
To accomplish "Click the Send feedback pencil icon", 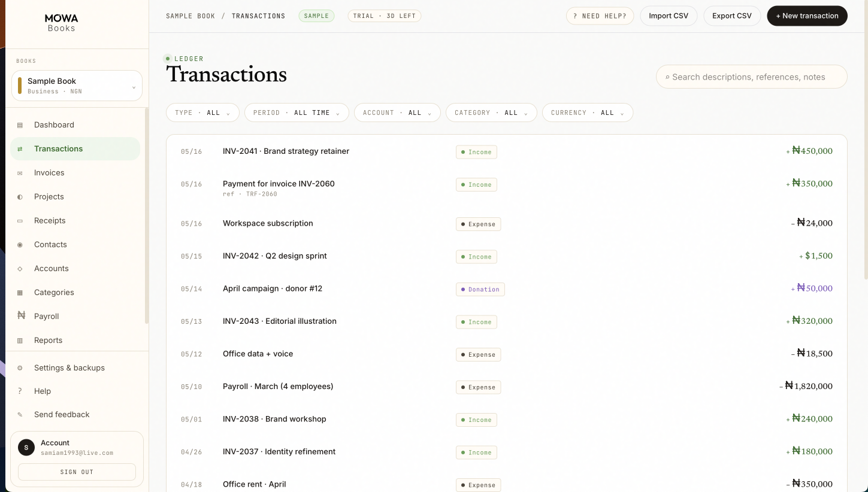I will [20, 414].
